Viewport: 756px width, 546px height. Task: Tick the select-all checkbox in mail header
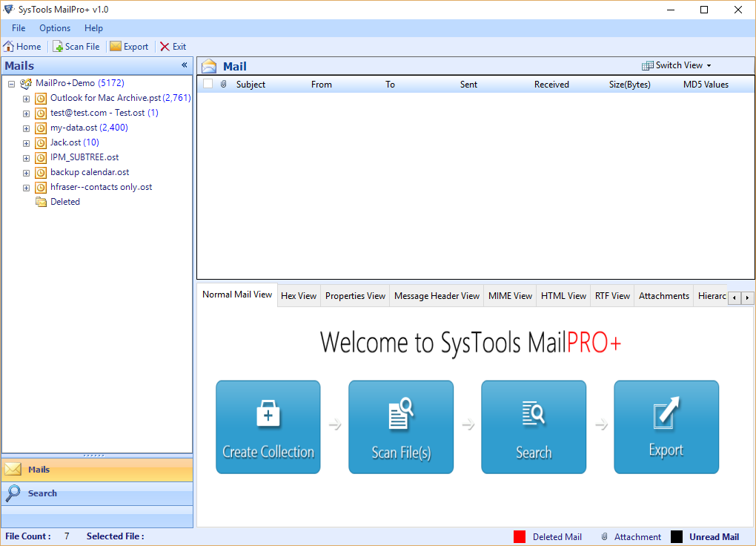(208, 84)
